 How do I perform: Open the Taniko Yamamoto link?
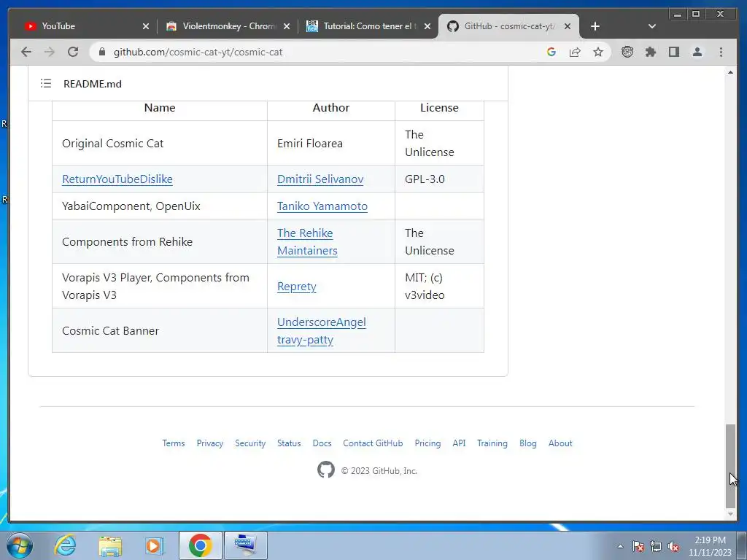(x=322, y=206)
